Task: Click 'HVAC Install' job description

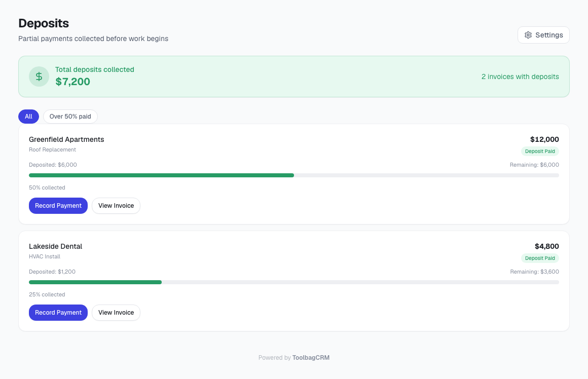Action: (x=45, y=257)
